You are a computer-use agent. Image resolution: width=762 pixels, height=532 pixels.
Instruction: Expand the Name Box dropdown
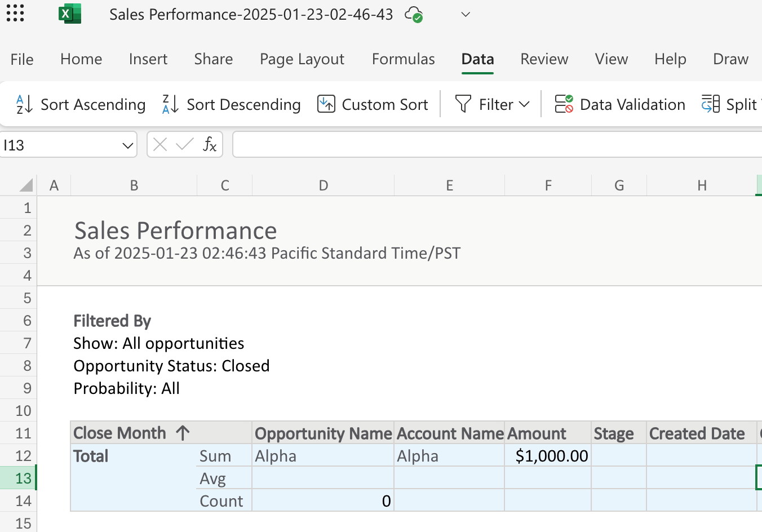(x=127, y=145)
